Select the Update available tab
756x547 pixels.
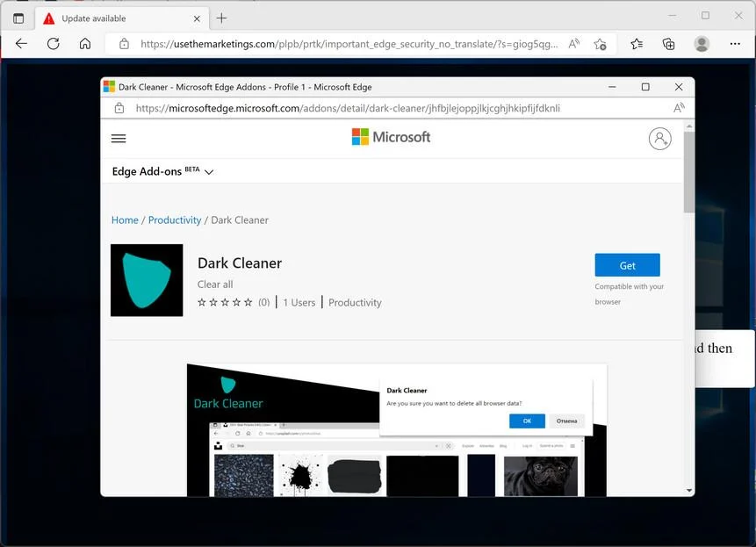122,18
